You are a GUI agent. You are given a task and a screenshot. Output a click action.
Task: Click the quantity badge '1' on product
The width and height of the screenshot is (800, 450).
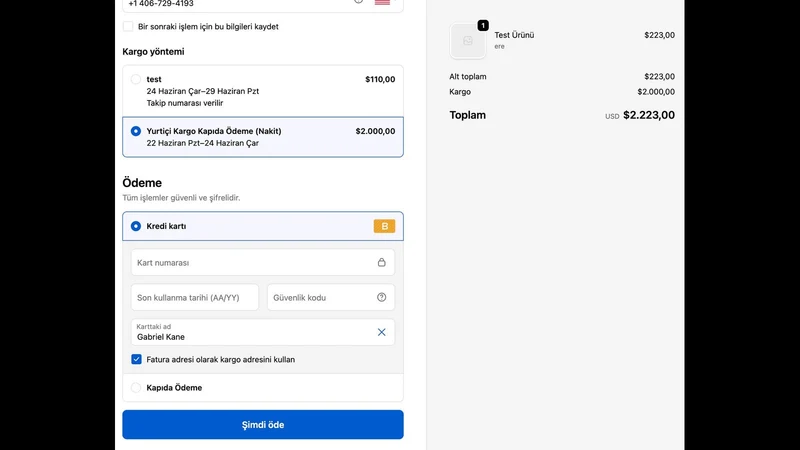[x=483, y=25]
